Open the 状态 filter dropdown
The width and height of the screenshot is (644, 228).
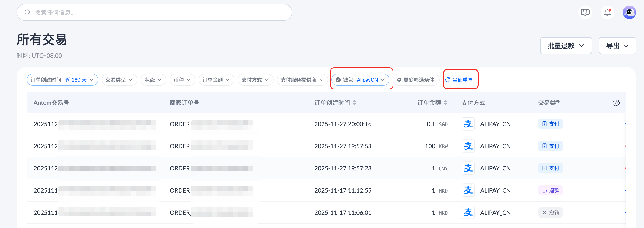[x=153, y=80]
